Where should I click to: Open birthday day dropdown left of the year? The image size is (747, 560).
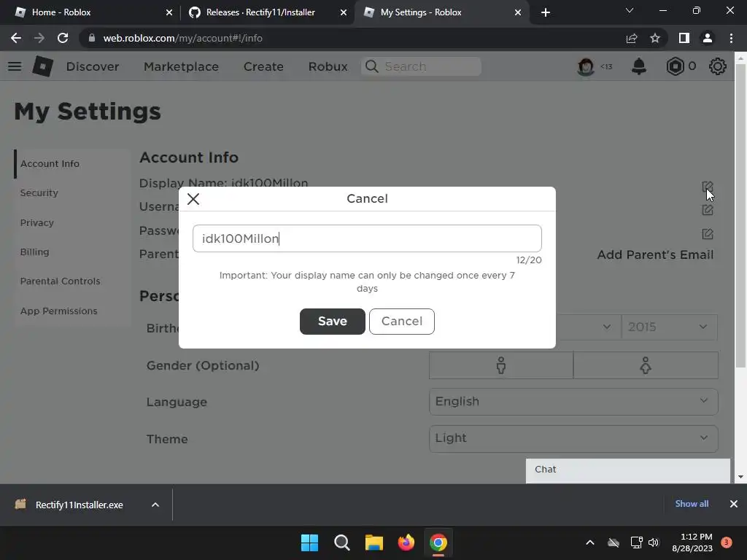[x=589, y=327]
